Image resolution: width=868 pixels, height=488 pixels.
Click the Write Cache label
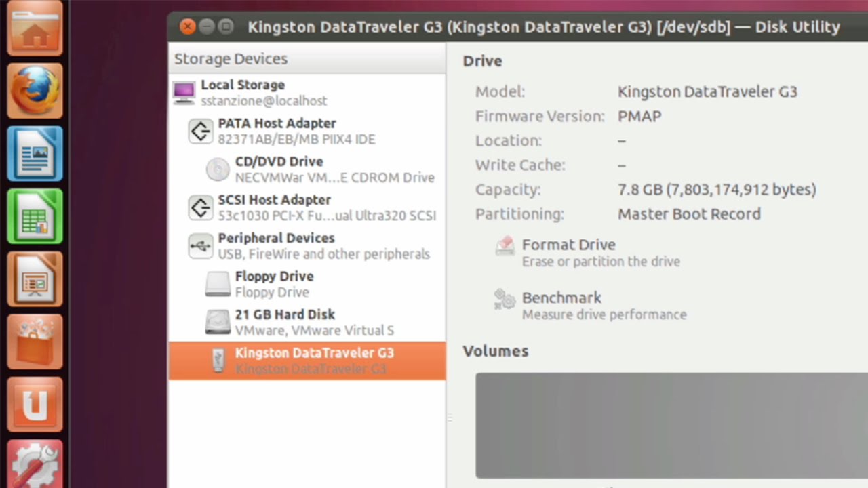click(520, 165)
